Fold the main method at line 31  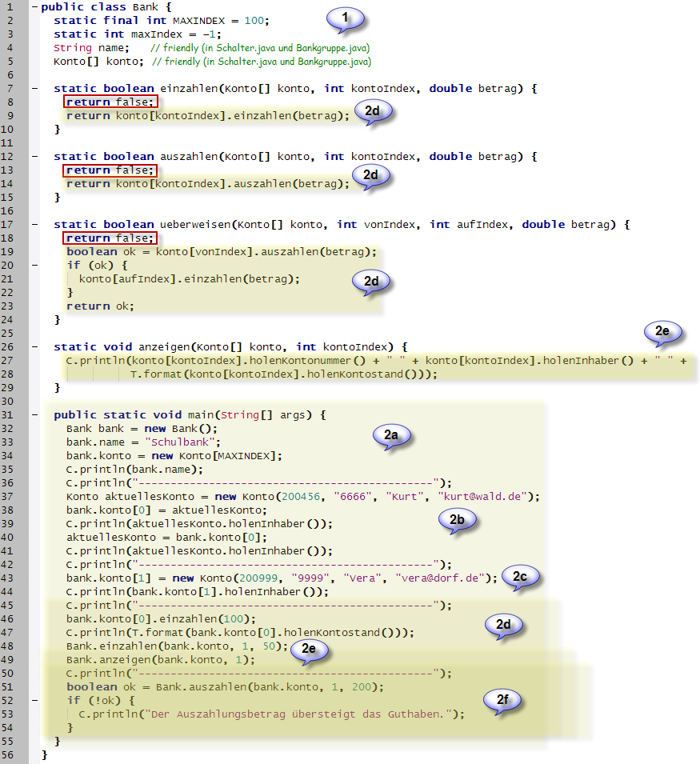34,415
